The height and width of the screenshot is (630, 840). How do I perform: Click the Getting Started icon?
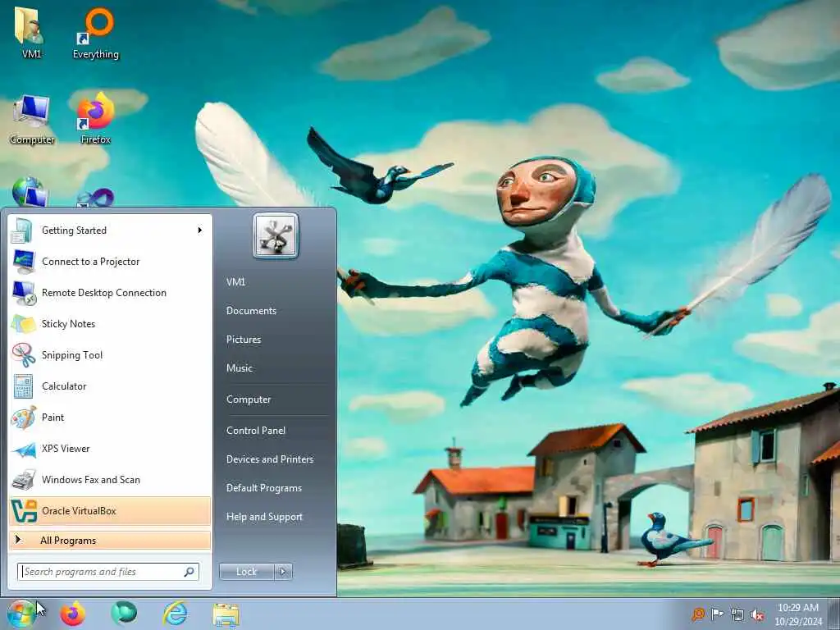click(x=23, y=231)
